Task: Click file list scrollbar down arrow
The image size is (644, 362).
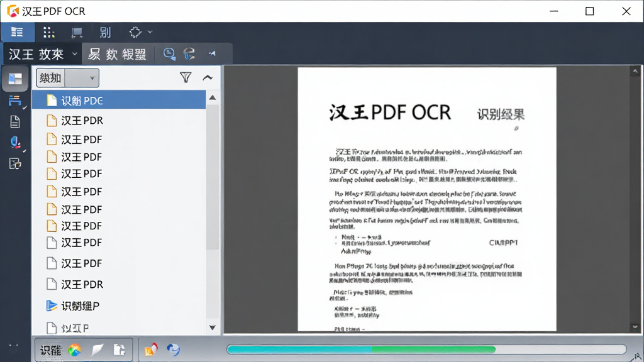Action: click(x=213, y=327)
